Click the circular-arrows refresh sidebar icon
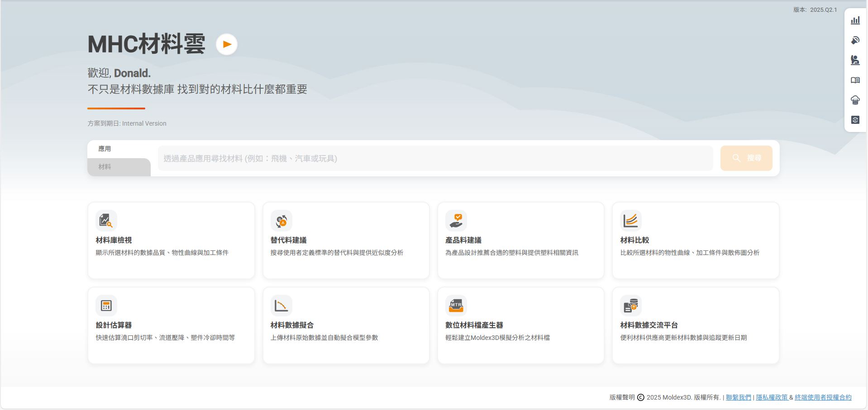 [855, 120]
